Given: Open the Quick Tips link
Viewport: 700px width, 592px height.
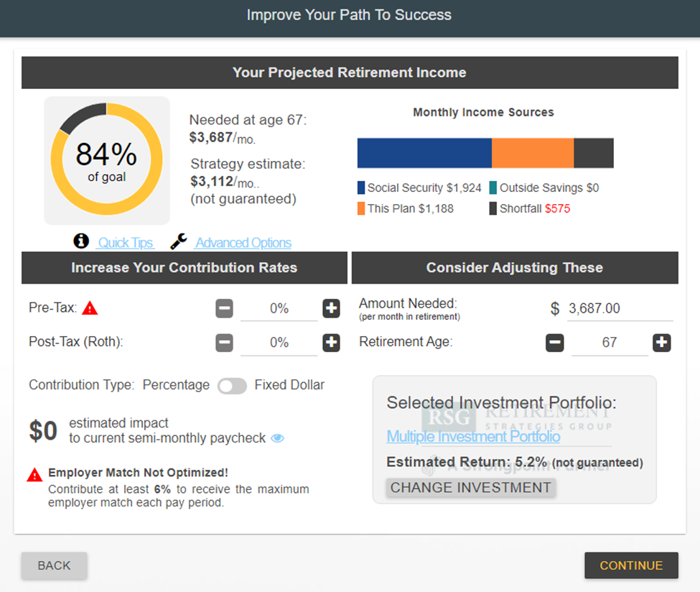Looking at the screenshot, I should tap(126, 243).
